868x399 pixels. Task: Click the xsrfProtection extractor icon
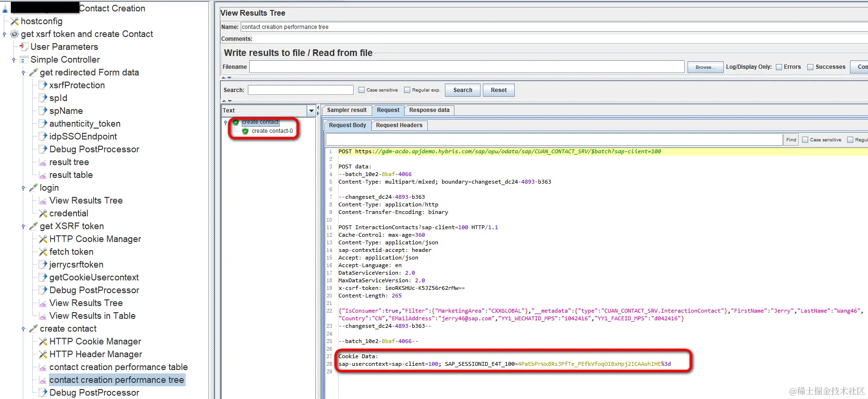(43, 85)
